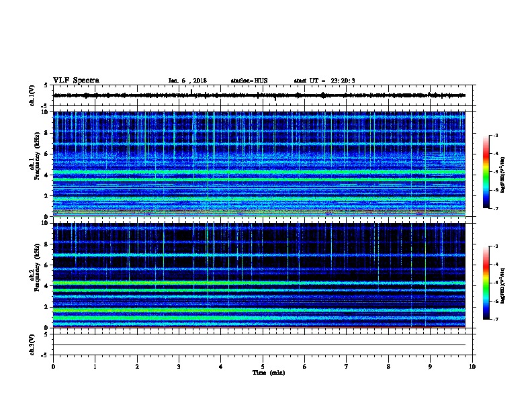The height and width of the screenshot is (411, 532).
Task: Click the "6" frequency tick of ch.1
Action: coord(46,154)
